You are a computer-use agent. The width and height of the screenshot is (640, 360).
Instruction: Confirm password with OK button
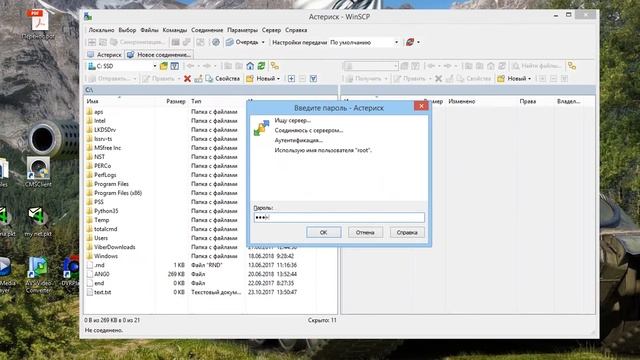[x=324, y=232]
